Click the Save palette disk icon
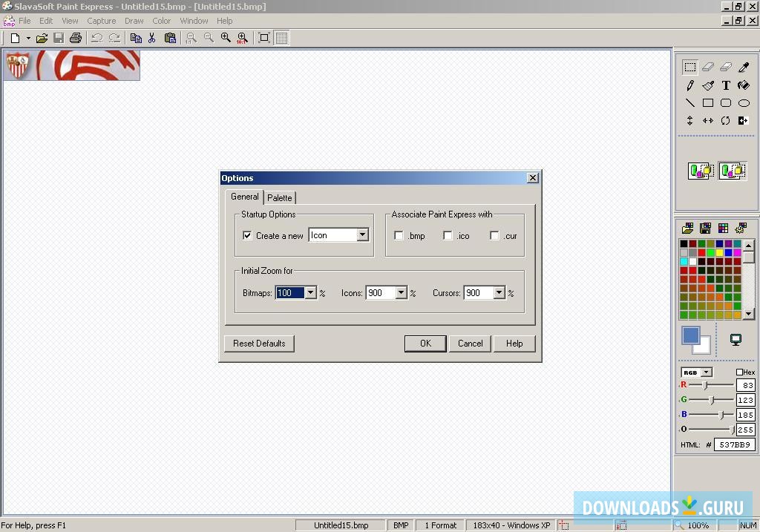 point(705,228)
